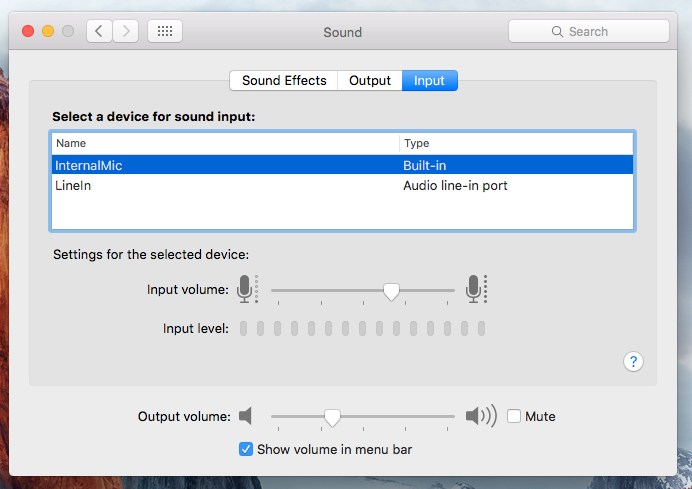The image size is (692, 489).
Task: Click the input volume slider thumb
Action: coord(392,291)
